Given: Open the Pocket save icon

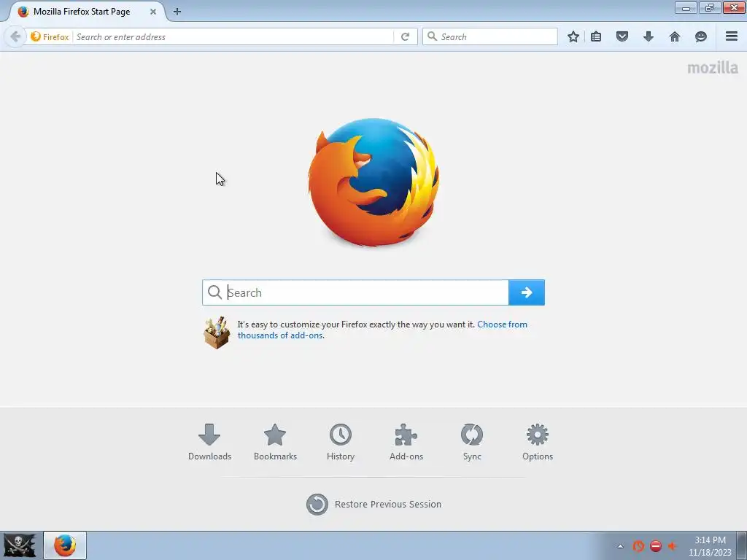Looking at the screenshot, I should [622, 36].
